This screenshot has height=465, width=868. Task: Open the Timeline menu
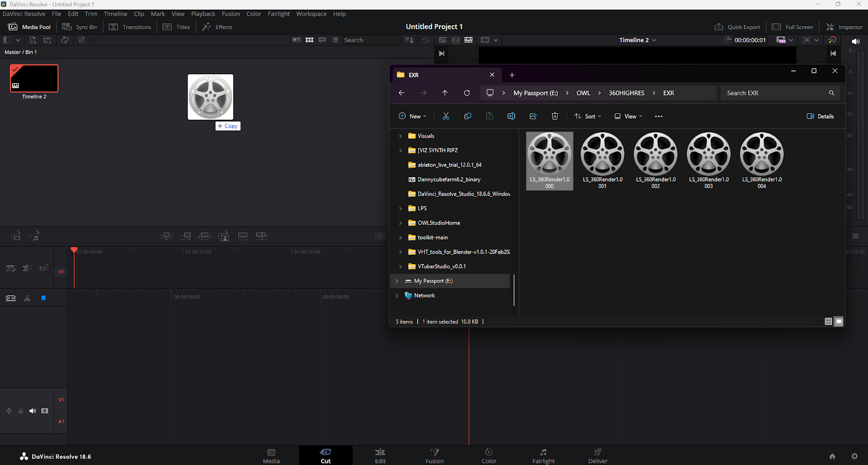116,14
